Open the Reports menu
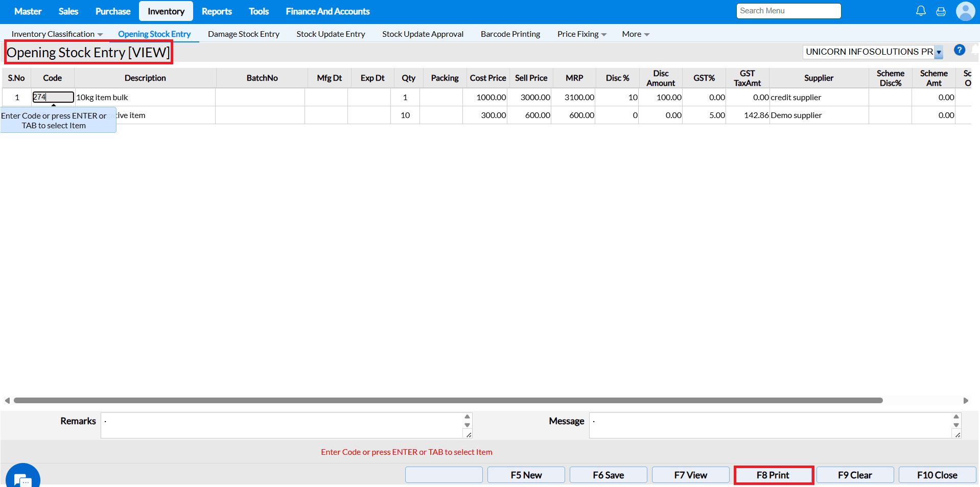Viewport: 980px width, 487px height. 217,11
